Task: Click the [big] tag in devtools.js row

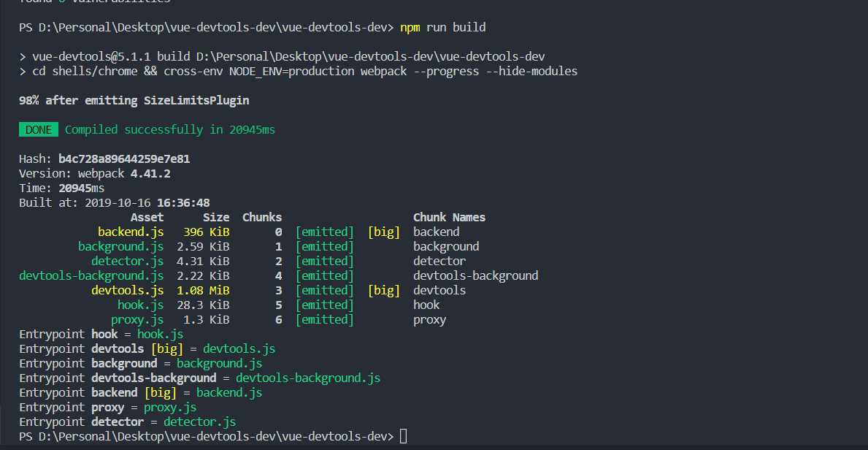Action: coord(383,291)
